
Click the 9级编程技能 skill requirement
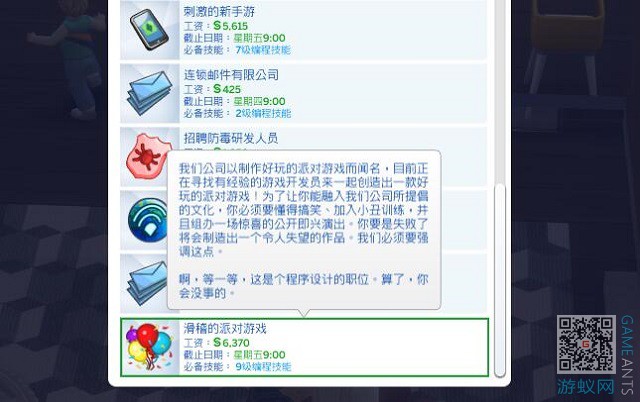point(263,366)
